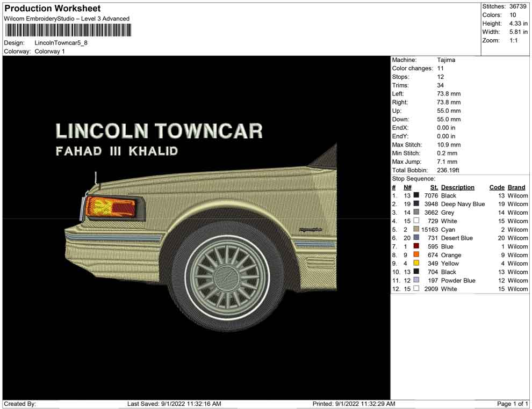Click the Min Stitch value '0.2 mm'
The height and width of the screenshot is (409, 532).
pyautogui.click(x=447, y=153)
